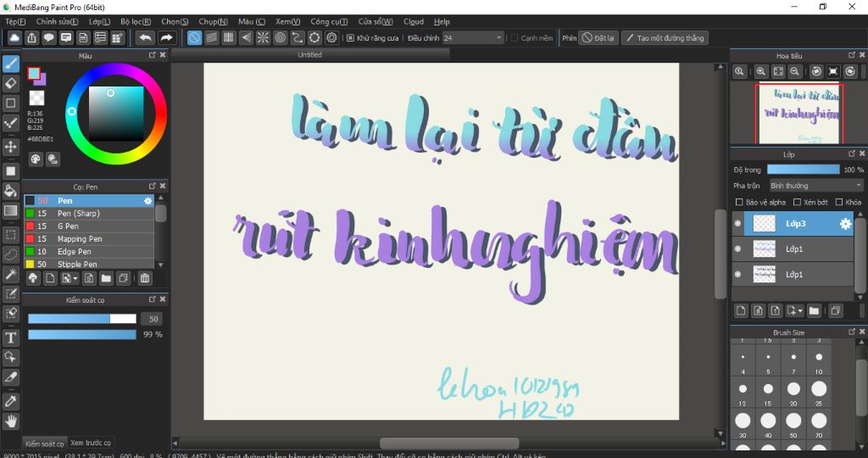Select the Select Eraser tool
This screenshot has height=458, width=868.
(10, 314)
